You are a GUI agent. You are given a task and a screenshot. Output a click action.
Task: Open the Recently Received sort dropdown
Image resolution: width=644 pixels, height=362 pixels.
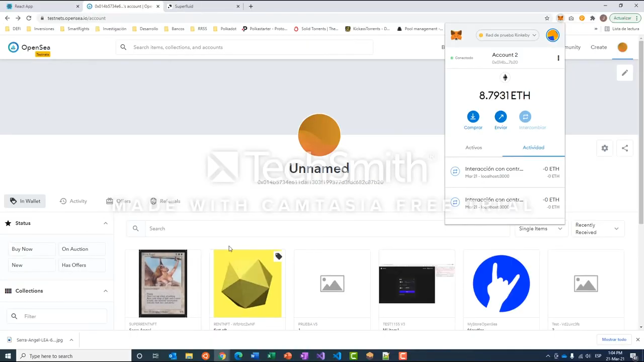597,229
